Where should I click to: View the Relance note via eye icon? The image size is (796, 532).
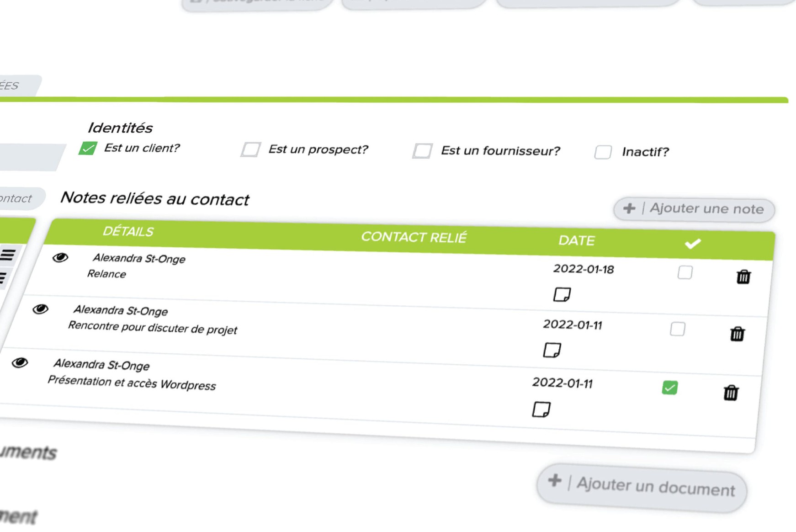click(60, 258)
